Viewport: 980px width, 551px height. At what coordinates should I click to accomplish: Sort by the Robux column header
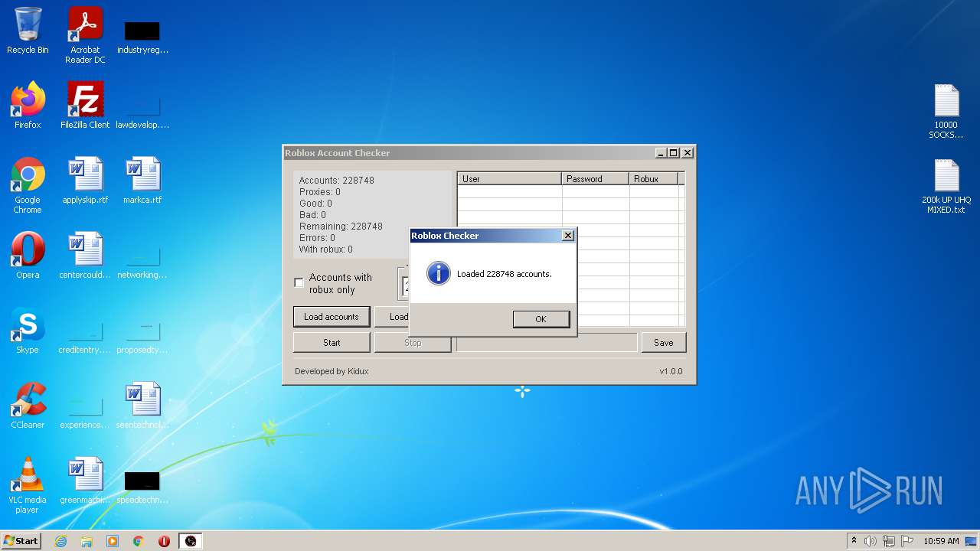point(654,178)
